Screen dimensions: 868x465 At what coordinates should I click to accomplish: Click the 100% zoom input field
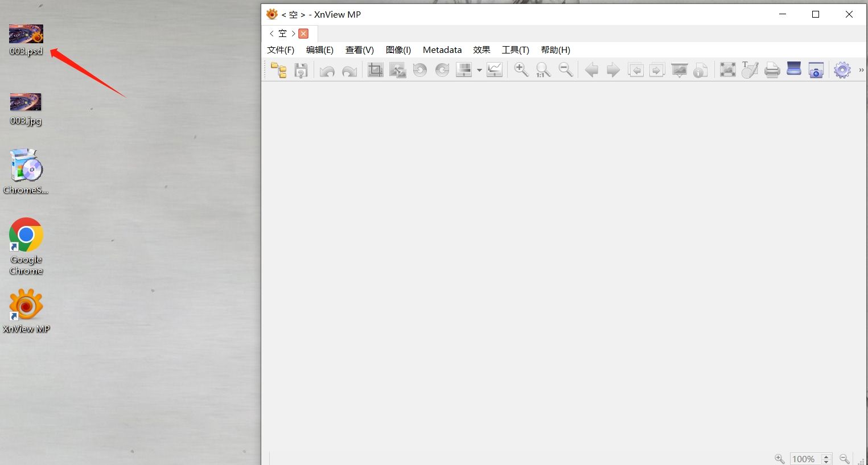(x=804, y=459)
